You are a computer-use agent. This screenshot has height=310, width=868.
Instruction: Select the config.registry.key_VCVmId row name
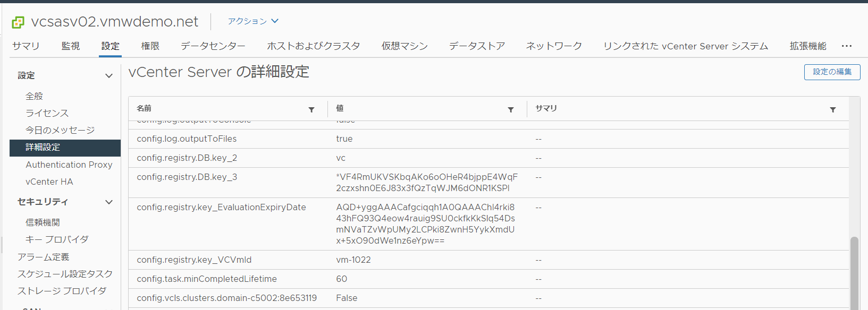194,260
